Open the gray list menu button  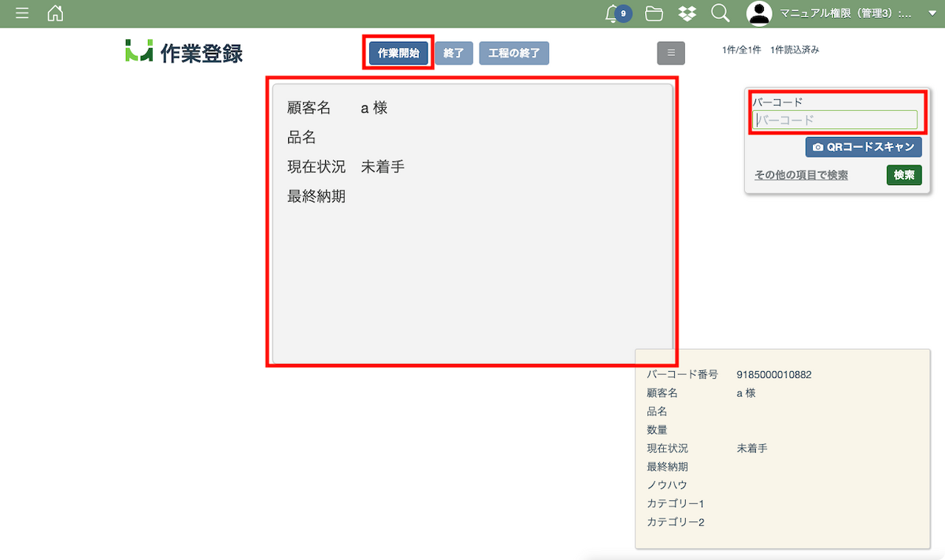671,53
